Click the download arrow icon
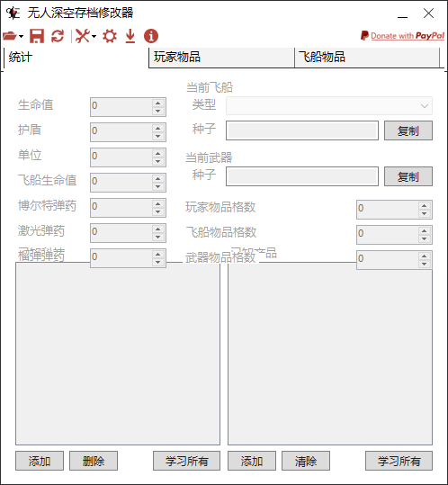The height and width of the screenshot is (485, 448). 130,36
